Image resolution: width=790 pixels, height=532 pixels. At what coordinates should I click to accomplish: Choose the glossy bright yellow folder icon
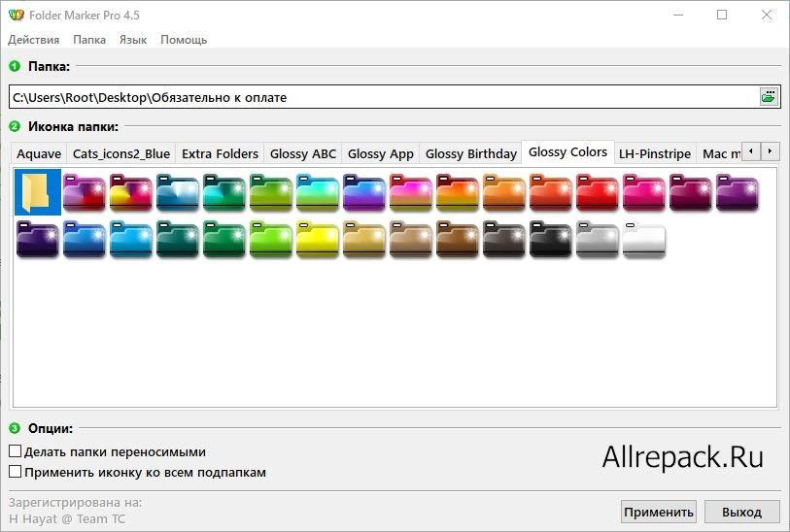(x=317, y=239)
